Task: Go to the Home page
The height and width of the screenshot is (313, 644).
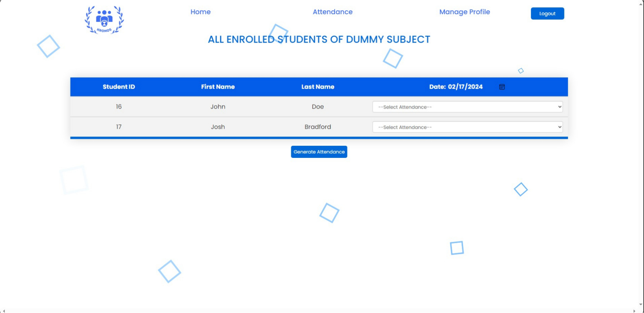Action: [200, 12]
